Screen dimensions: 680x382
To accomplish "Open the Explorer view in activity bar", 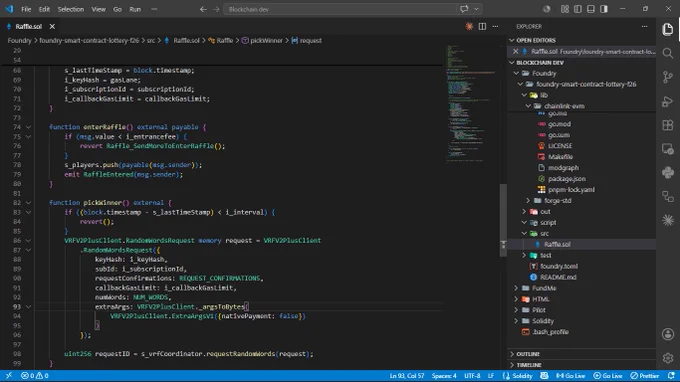I will (x=668, y=29).
